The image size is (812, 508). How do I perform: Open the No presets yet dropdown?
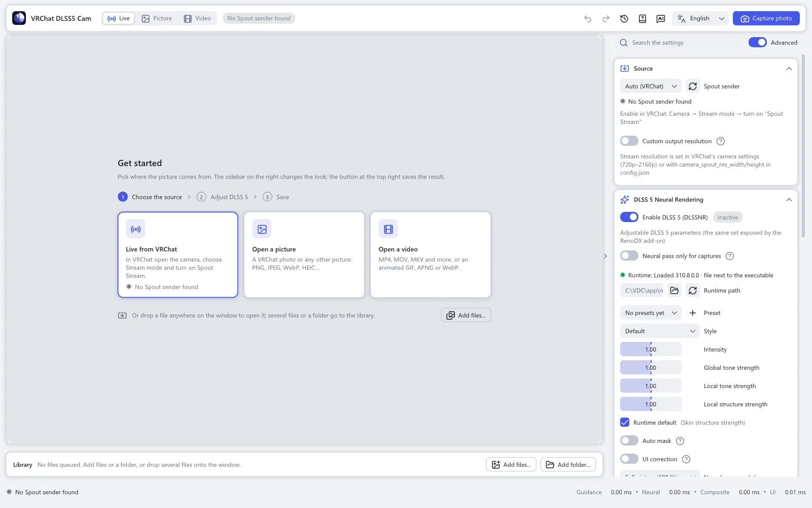click(x=651, y=313)
